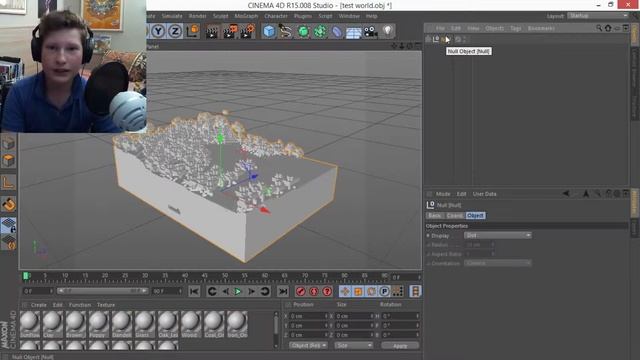This screenshot has height=360, width=640.
Task: Click the Radius input field
Action: (x=480, y=245)
